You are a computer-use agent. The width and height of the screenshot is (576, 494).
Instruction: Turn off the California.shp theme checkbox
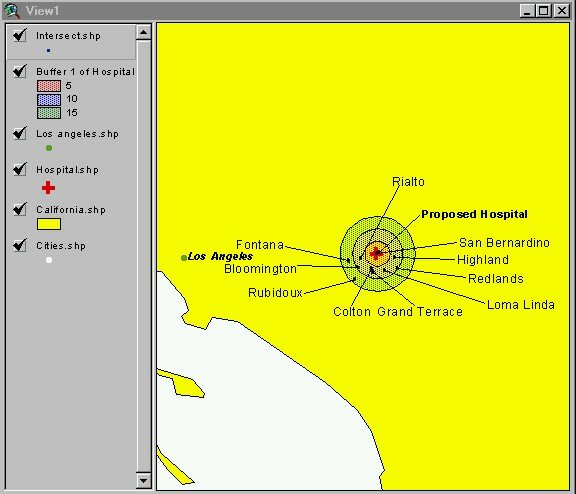tap(19, 209)
